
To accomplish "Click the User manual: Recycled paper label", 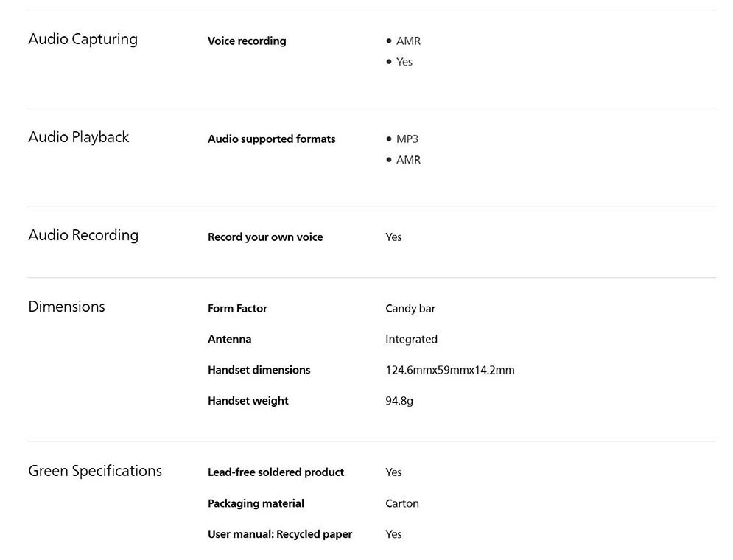I will 280,534.
